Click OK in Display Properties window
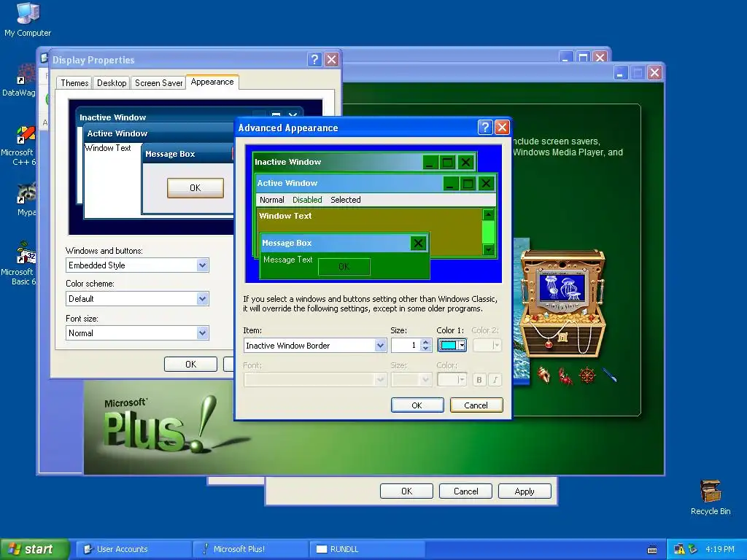 pos(190,365)
